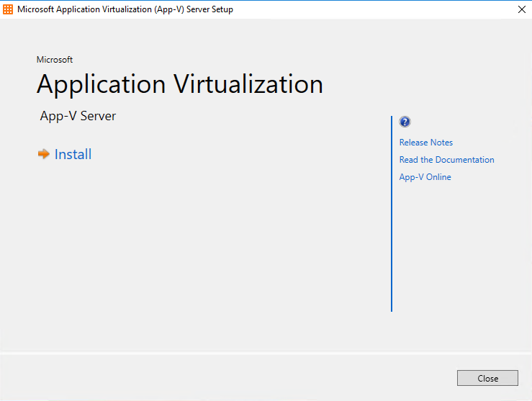This screenshot has width=532, height=401.
Task: Visit the App-V Online link
Action: coord(425,177)
